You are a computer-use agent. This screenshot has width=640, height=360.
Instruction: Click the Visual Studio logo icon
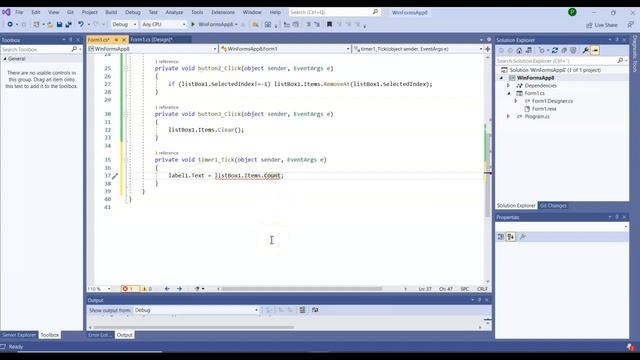point(6,12)
